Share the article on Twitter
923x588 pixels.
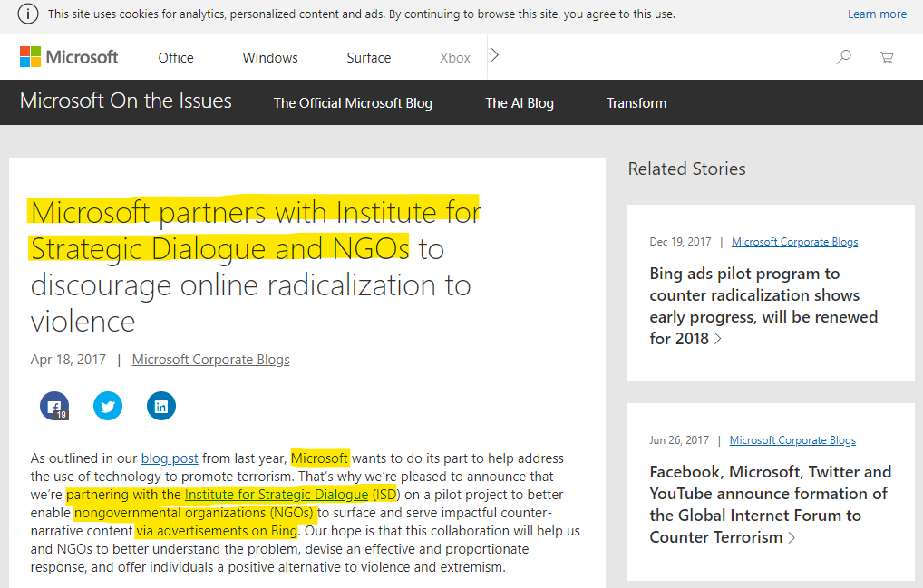[x=108, y=406]
